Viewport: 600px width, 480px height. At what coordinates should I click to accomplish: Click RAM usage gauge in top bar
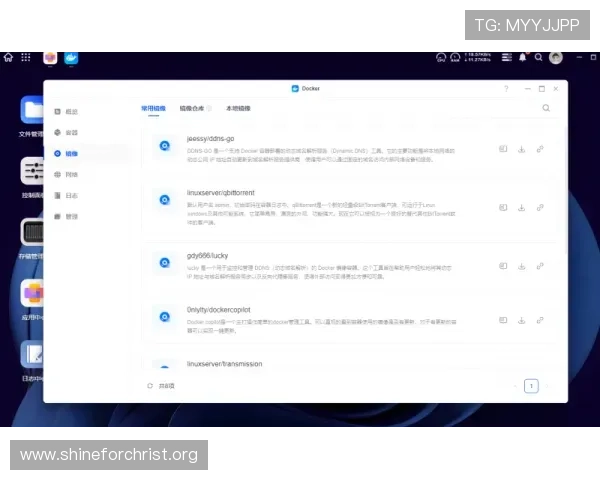tap(455, 57)
